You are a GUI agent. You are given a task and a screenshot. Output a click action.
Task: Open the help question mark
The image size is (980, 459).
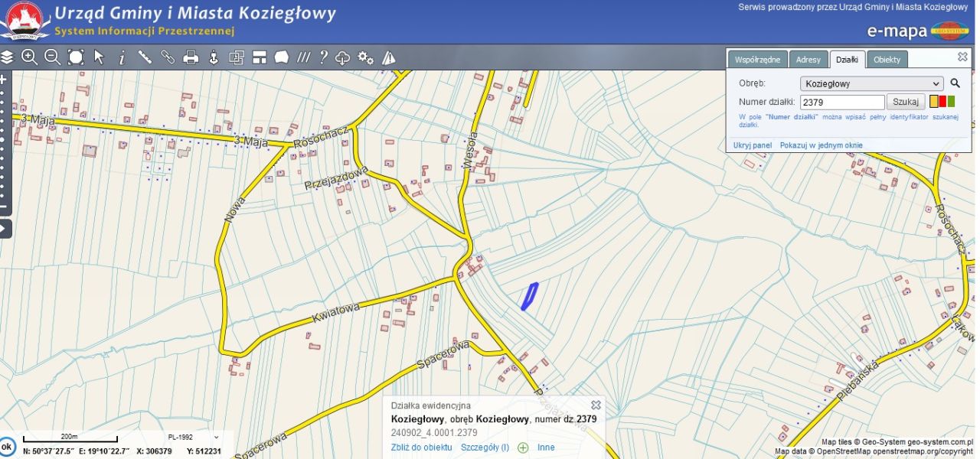324,57
